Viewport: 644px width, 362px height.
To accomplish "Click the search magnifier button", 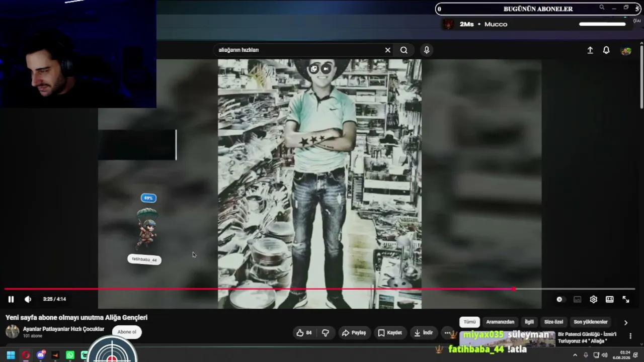I will point(404,50).
